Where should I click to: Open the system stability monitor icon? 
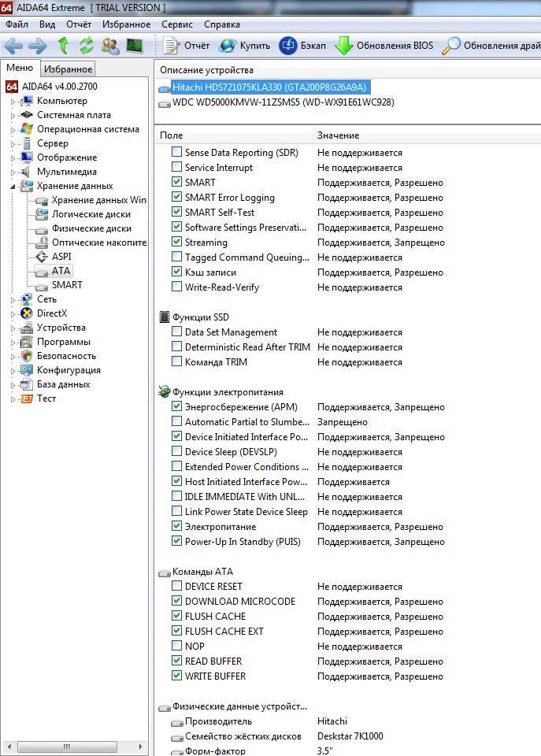pos(135,46)
